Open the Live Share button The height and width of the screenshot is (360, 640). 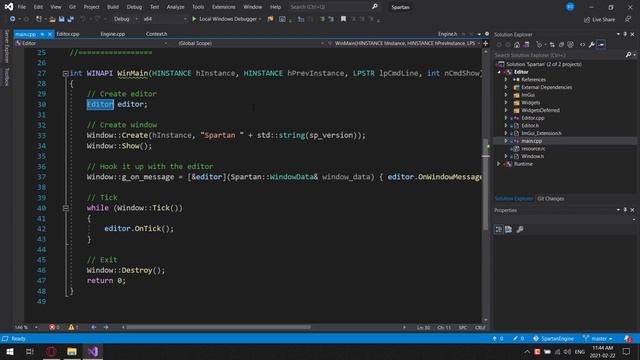coord(599,19)
